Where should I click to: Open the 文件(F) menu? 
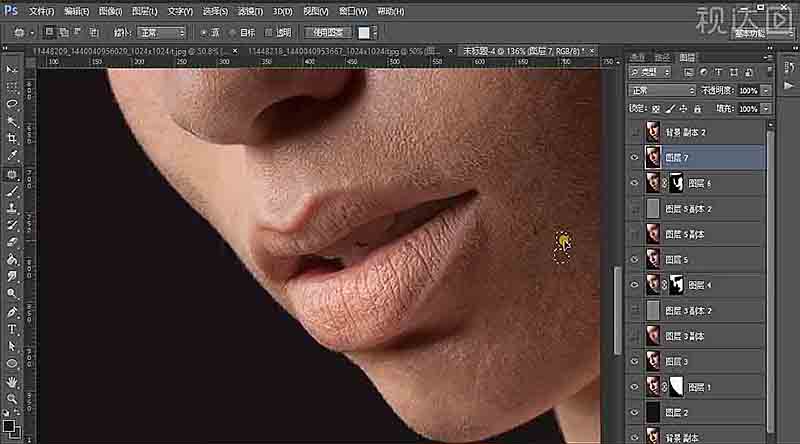pyautogui.click(x=41, y=11)
